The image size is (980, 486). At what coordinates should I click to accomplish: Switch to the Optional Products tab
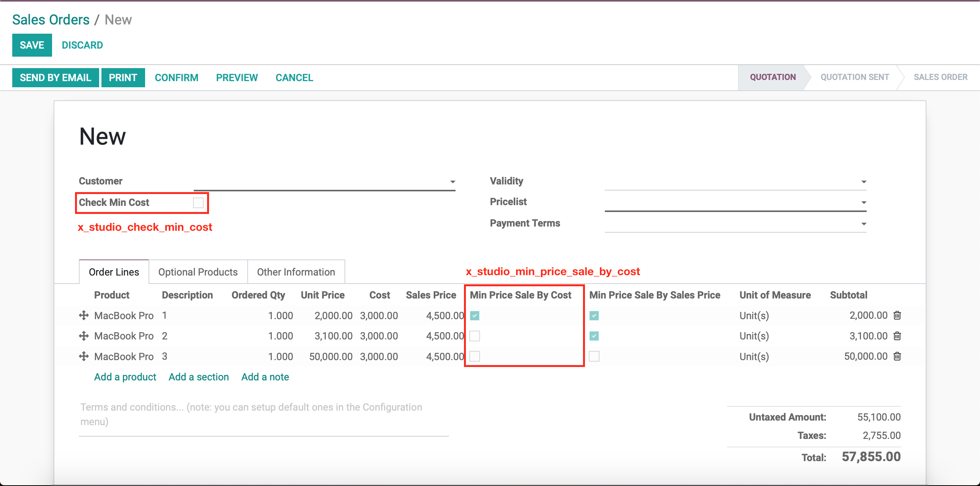click(x=198, y=272)
